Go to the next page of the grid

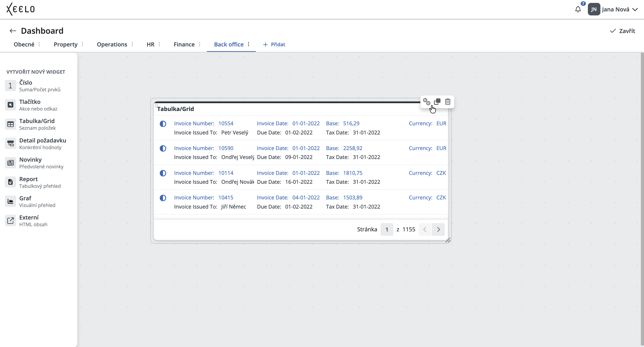(438, 229)
